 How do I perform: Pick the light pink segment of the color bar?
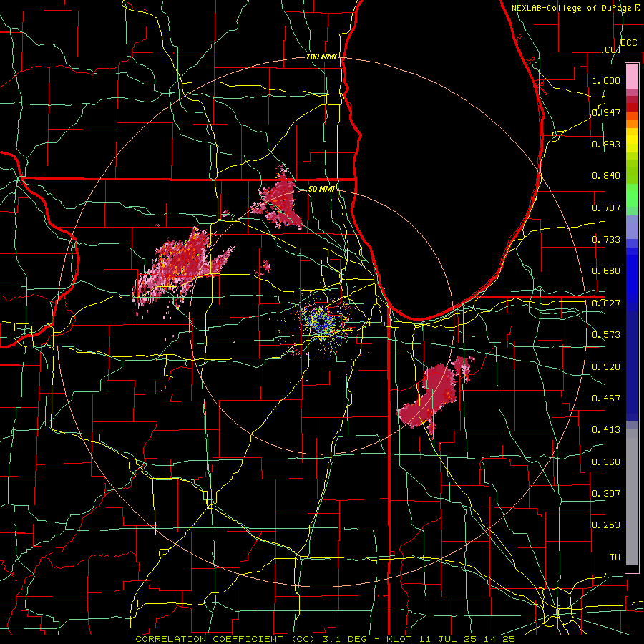point(632,76)
